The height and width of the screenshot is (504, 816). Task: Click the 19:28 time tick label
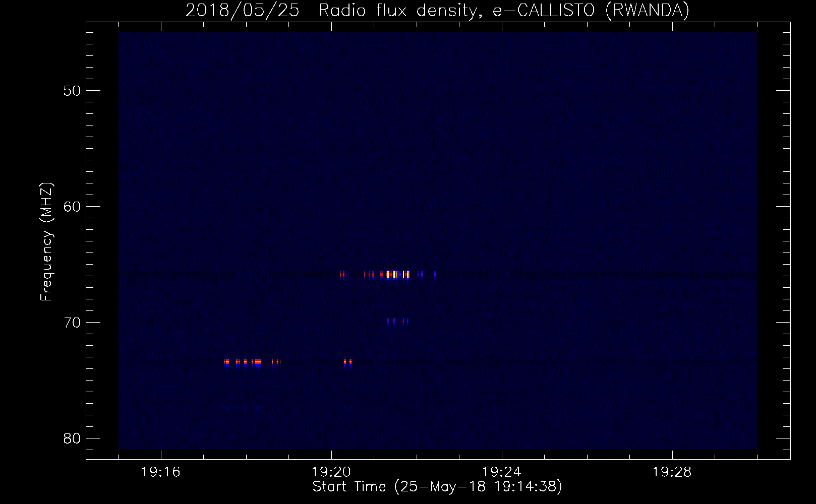pyautogui.click(x=672, y=472)
